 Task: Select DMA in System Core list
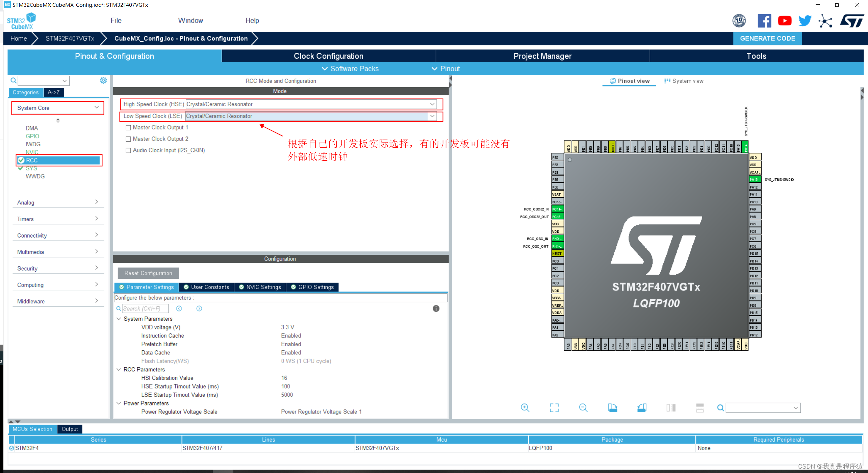[32, 128]
